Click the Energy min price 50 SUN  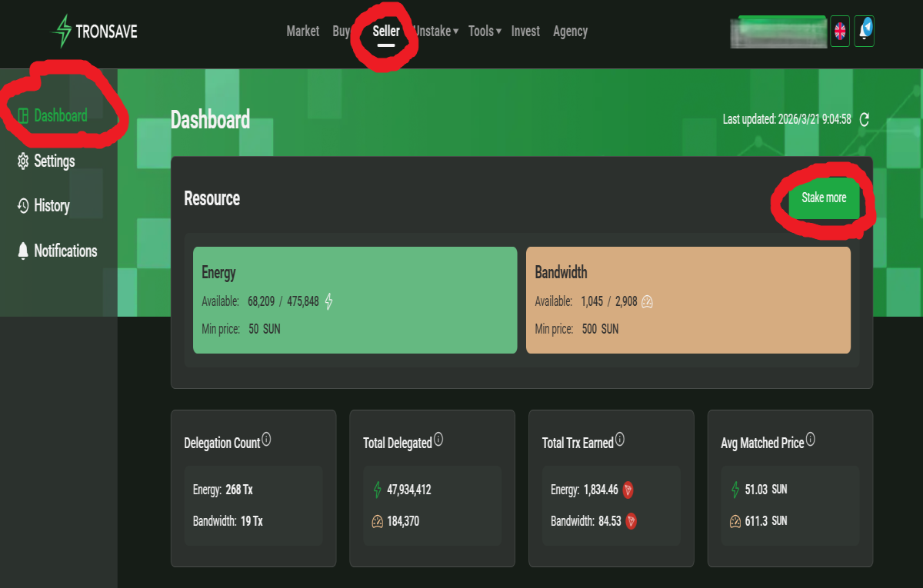pyautogui.click(x=264, y=329)
